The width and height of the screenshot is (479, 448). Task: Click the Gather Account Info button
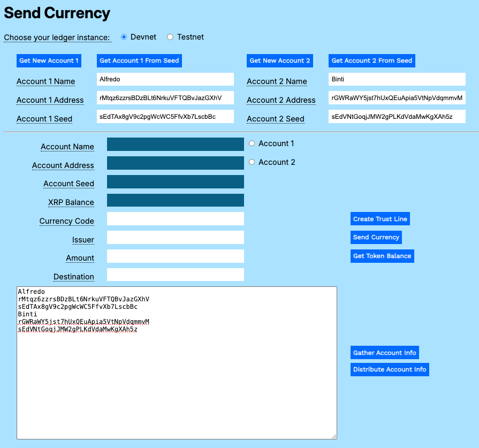384,352
